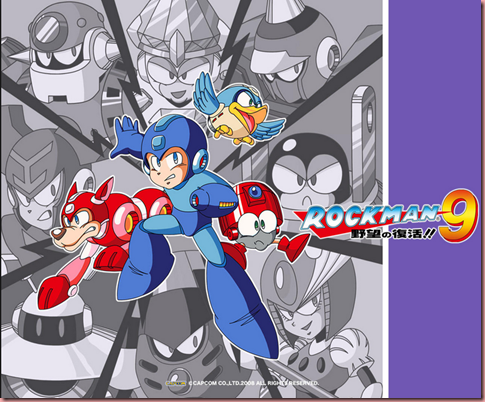The image size is (485, 402).
Task: Select the blue bird Beat
Action: (x=239, y=108)
